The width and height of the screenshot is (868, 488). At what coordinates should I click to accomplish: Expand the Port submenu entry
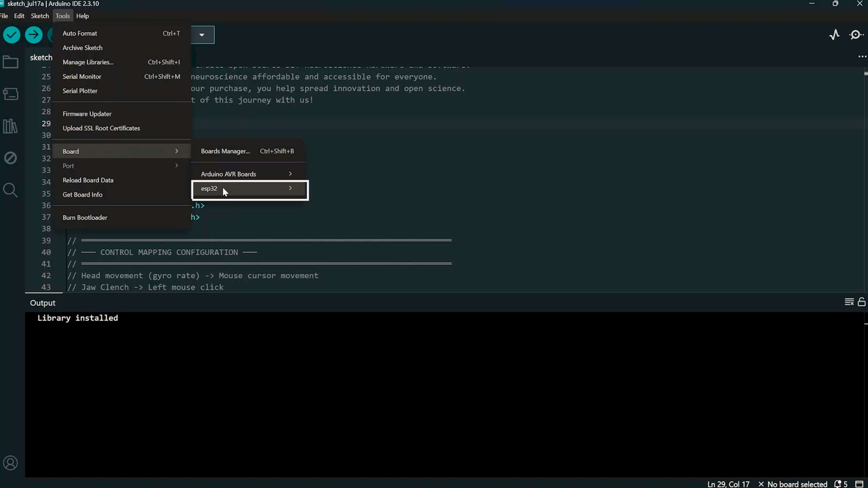click(122, 166)
